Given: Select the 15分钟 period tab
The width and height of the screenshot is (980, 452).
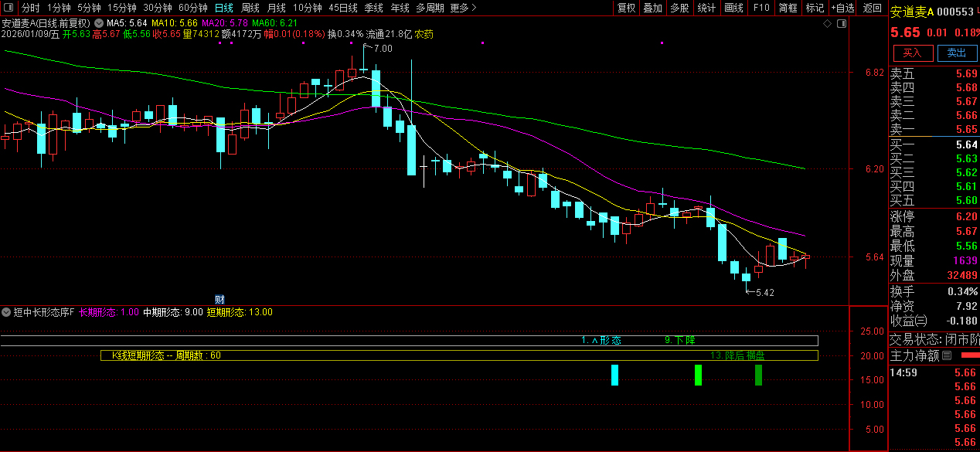Looking at the screenshot, I should (x=121, y=8).
